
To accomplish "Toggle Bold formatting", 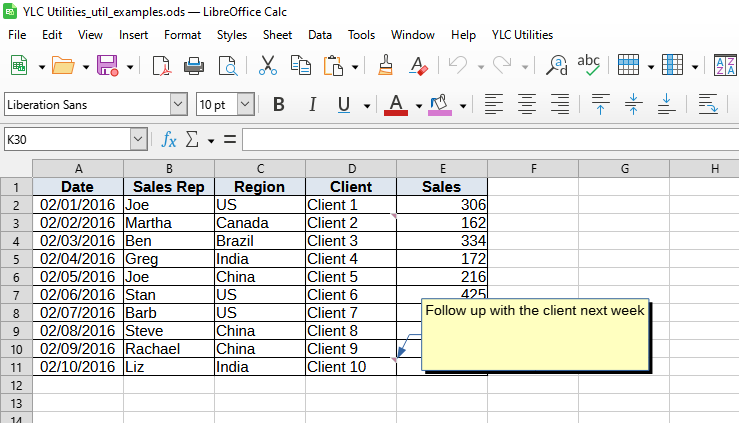I will coord(279,104).
